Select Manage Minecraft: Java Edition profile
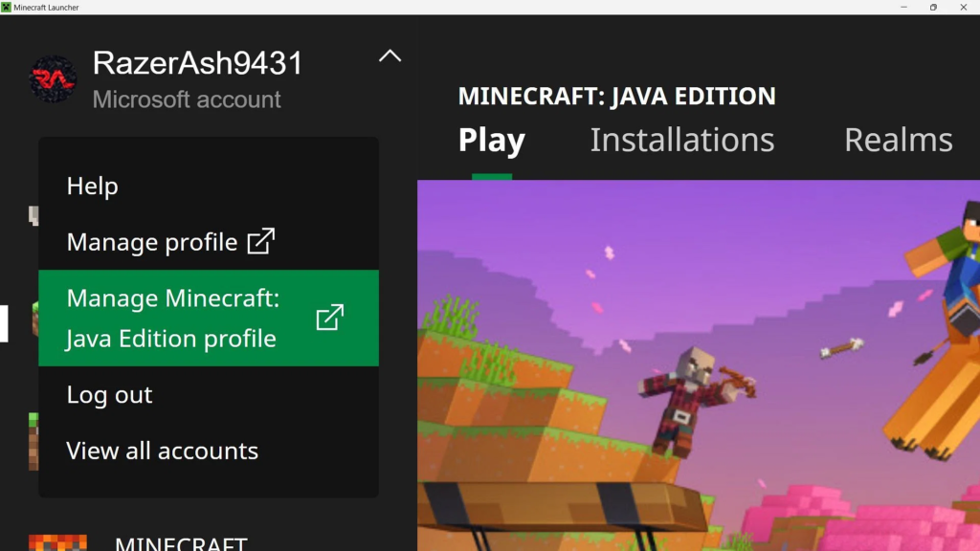Screen dimensions: 980x551 coord(171,318)
